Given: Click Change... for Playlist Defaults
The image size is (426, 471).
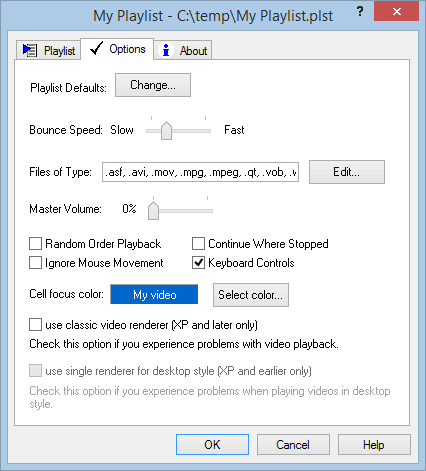Looking at the screenshot, I should pyautogui.click(x=153, y=85).
